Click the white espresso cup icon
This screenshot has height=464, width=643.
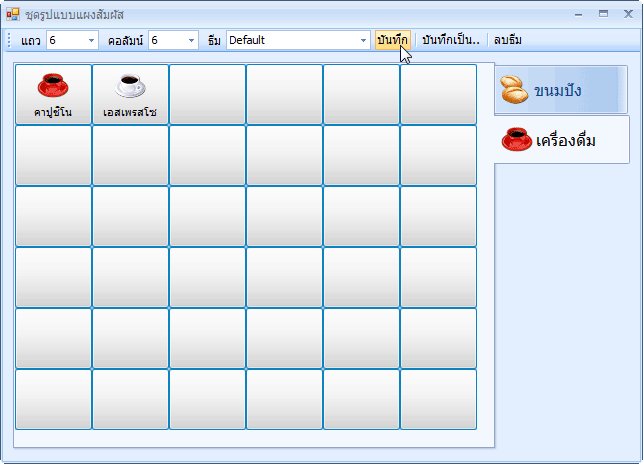click(x=130, y=84)
